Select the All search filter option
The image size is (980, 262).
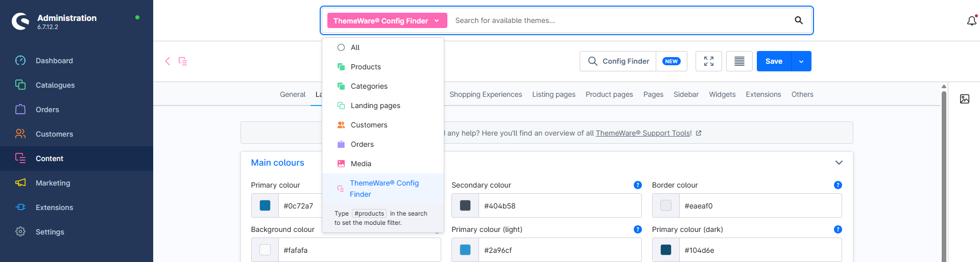383,47
